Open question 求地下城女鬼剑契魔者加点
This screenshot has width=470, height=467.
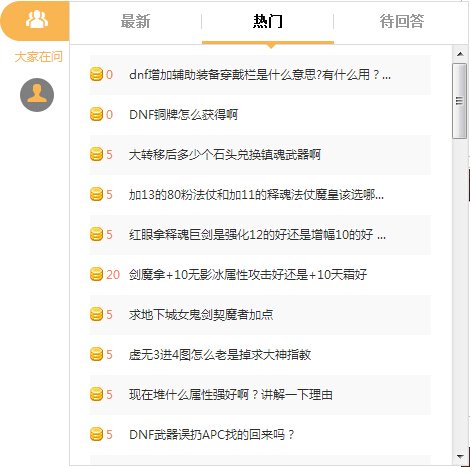pos(201,315)
